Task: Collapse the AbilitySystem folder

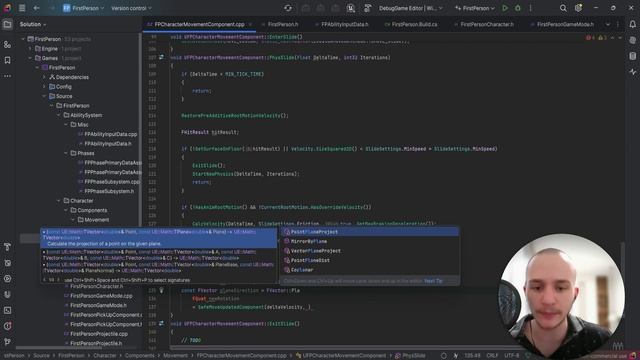Action: pos(59,115)
